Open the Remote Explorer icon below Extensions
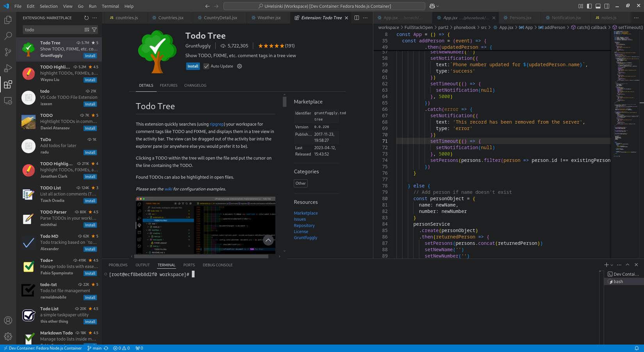Screen dimensions: 644x352 coord(8,101)
